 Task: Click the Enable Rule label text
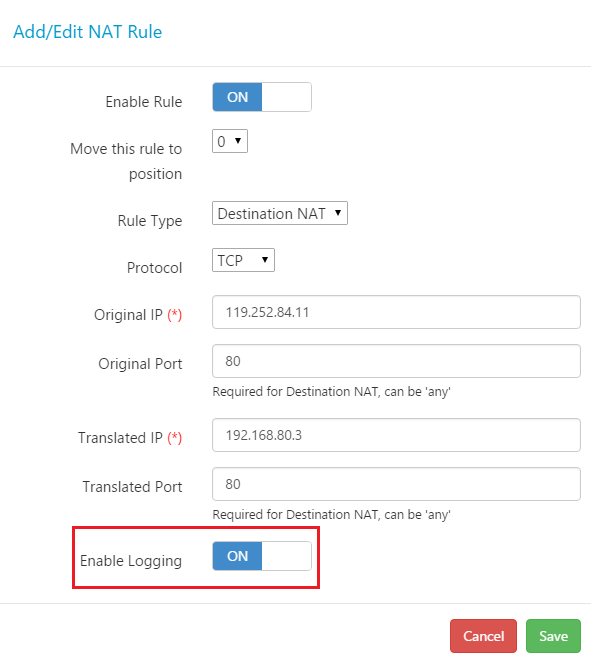pyautogui.click(x=144, y=102)
